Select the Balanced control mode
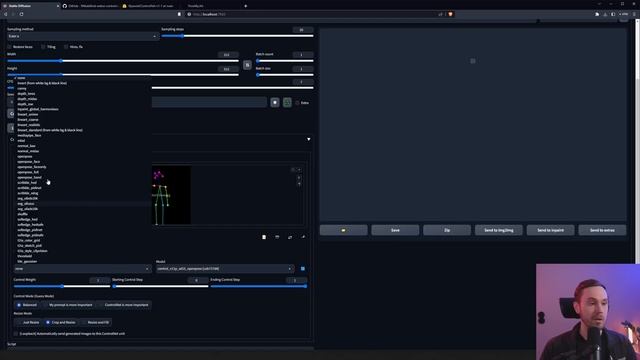640x360 pixels. click(27, 305)
